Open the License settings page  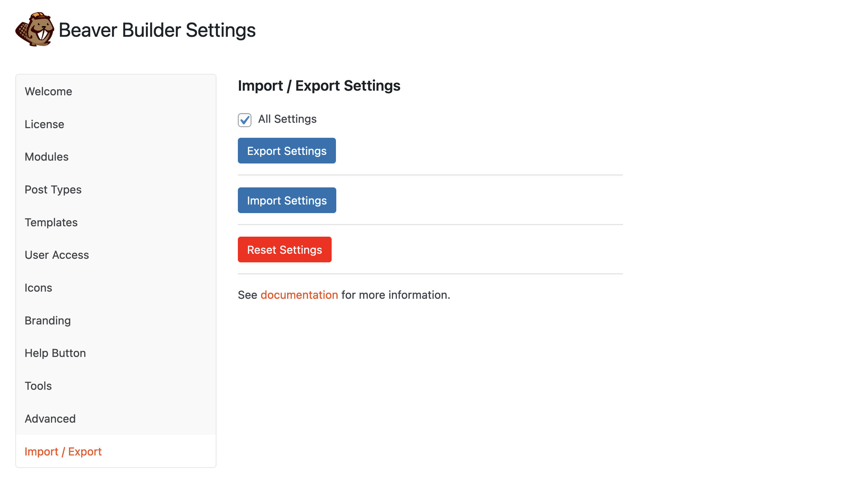click(44, 124)
